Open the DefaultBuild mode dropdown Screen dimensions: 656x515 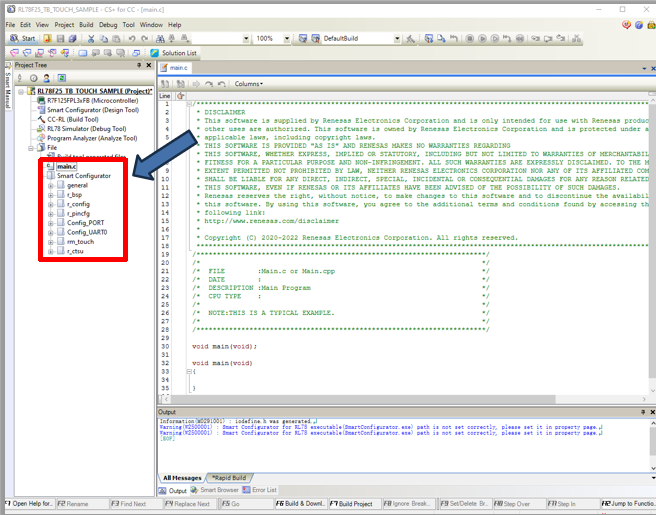(397, 38)
